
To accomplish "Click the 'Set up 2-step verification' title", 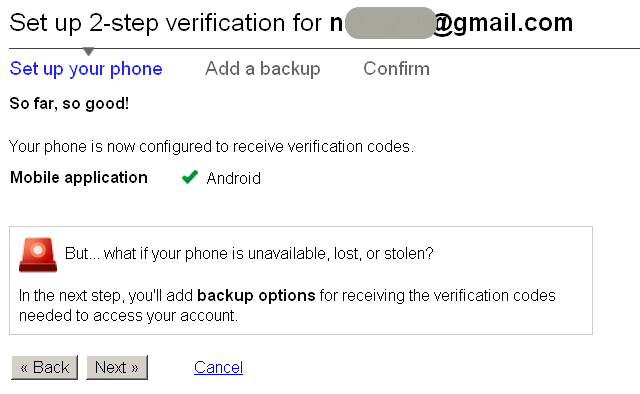I will [x=165, y=22].
